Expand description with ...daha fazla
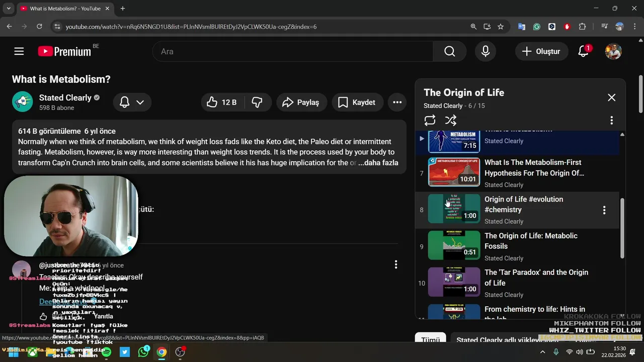 [x=378, y=163]
